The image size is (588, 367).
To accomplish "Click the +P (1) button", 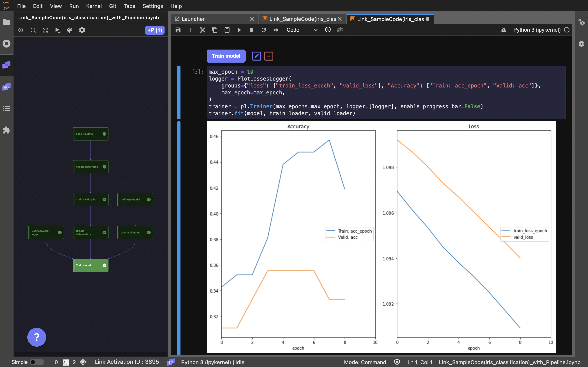I will tap(155, 30).
